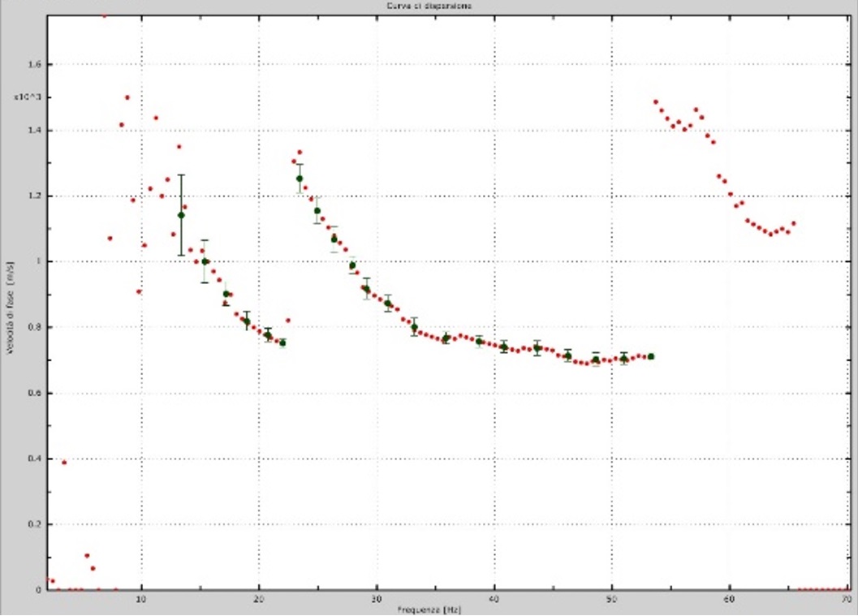Click the x-axis tick label "40"
858x616 pixels.
494,598
